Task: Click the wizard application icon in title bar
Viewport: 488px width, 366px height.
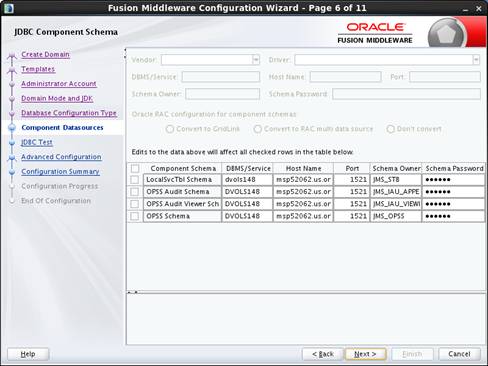Action: click(8, 8)
